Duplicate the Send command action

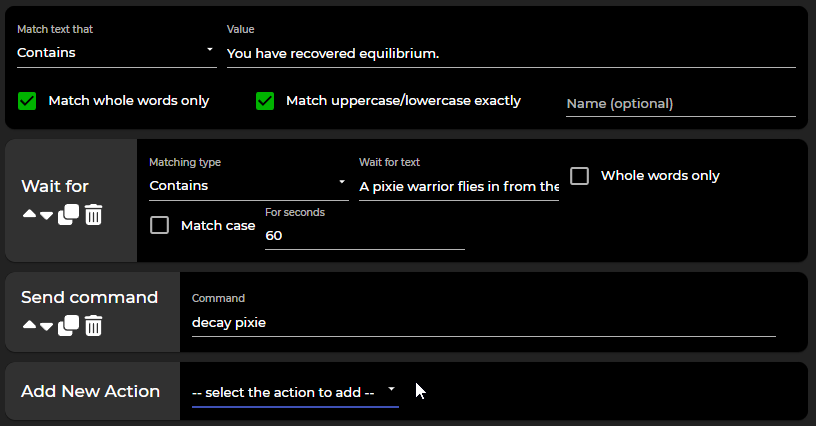[x=68, y=325]
